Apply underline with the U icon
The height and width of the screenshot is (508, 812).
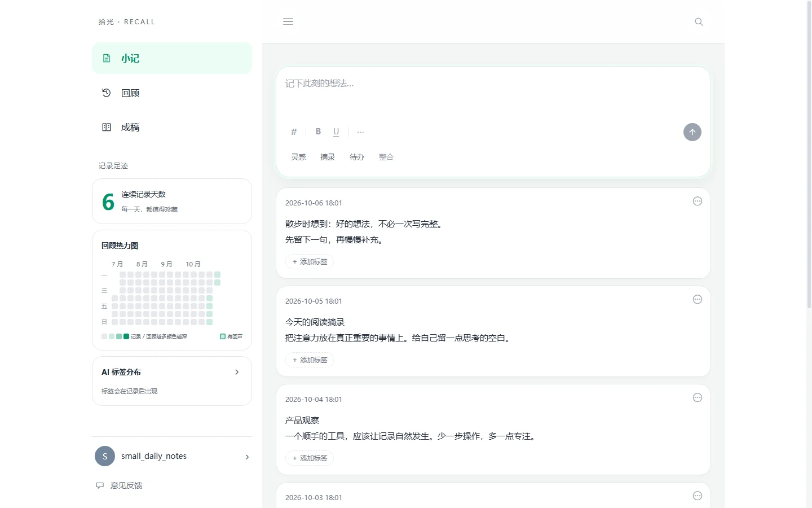click(336, 132)
